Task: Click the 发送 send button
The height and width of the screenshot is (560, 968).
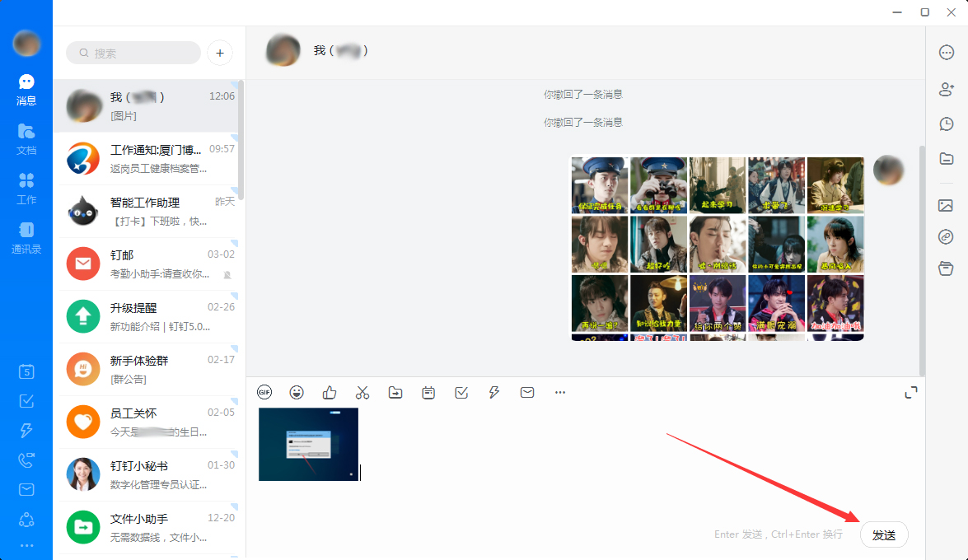Action: coord(883,534)
